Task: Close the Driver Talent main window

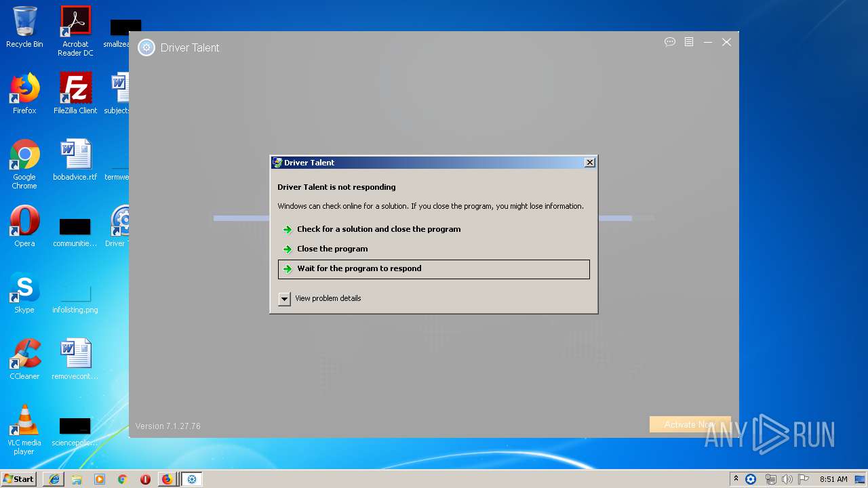Action: click(726, 42)
